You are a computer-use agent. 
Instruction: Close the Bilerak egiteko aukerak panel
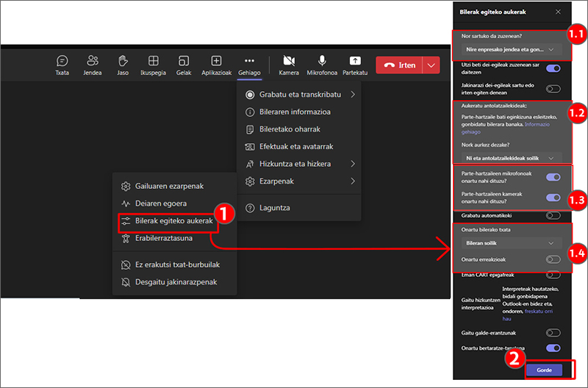[x=558, y=12]
